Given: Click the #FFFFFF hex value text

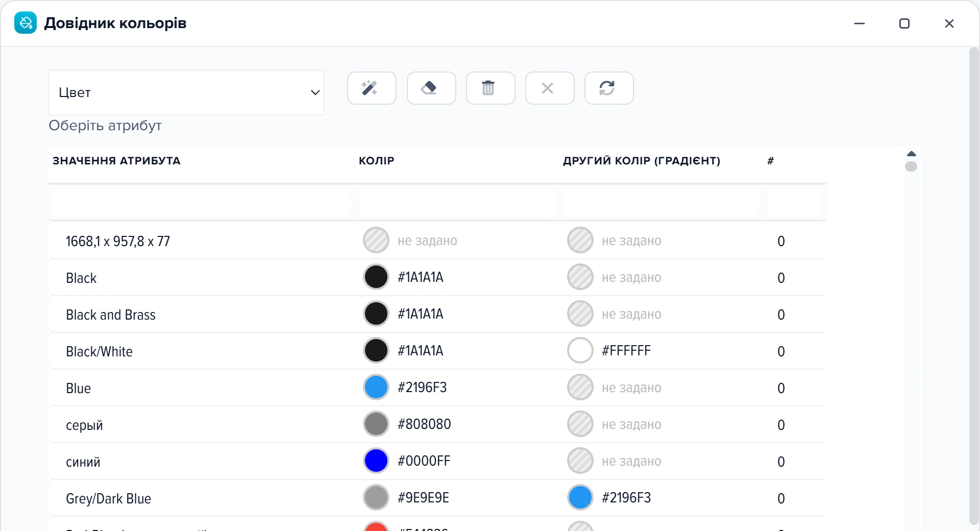Looking at the screenshot, I should click(626, 351).
